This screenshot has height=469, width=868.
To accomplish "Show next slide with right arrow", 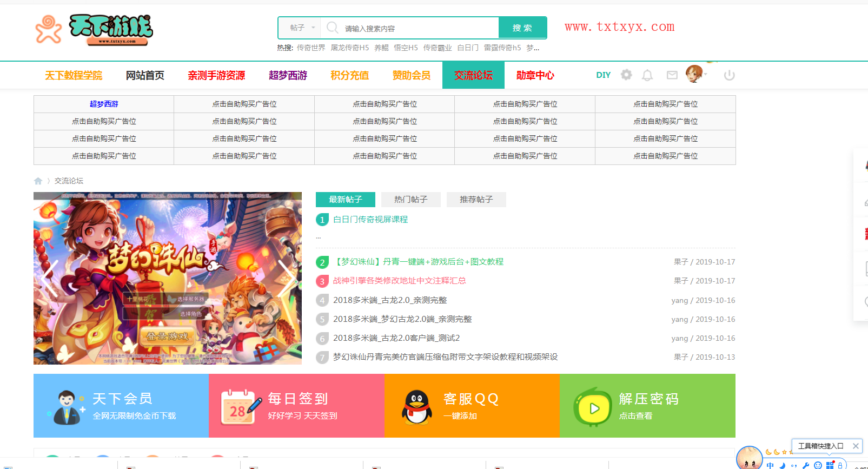I will pyautogui.click(x=286, y=278).
